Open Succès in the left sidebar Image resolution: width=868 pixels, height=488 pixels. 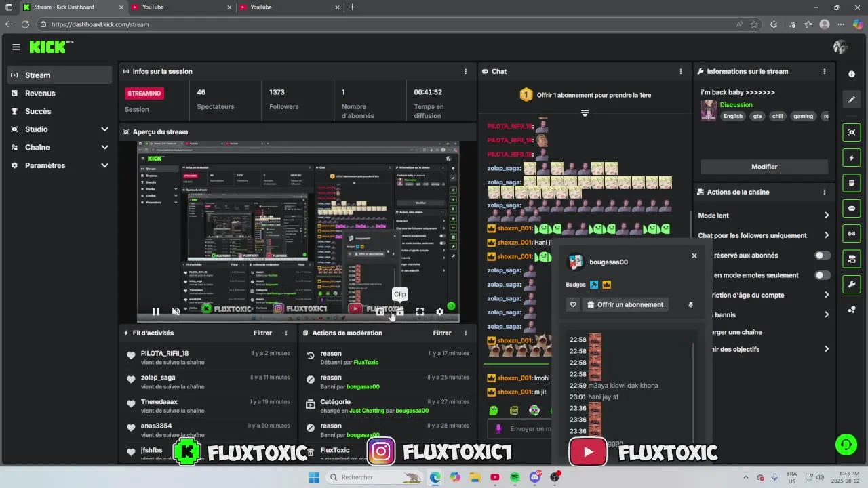(x=60, y=111)
